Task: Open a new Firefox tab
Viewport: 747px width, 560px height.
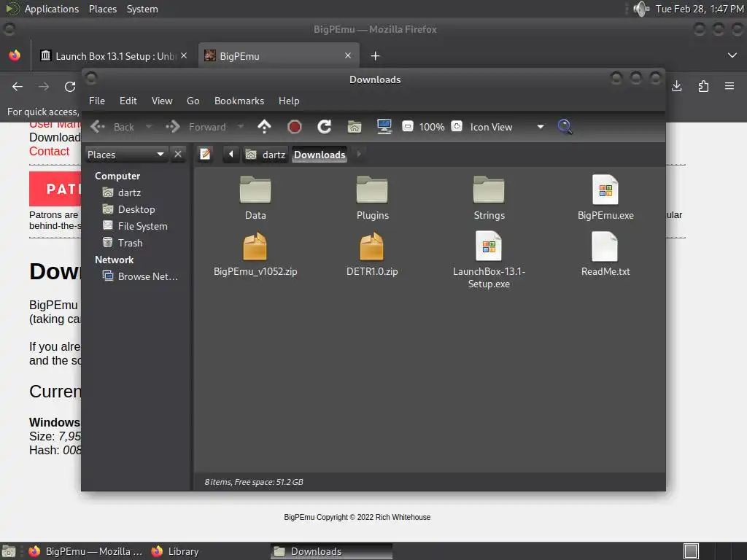Action: 376,56
